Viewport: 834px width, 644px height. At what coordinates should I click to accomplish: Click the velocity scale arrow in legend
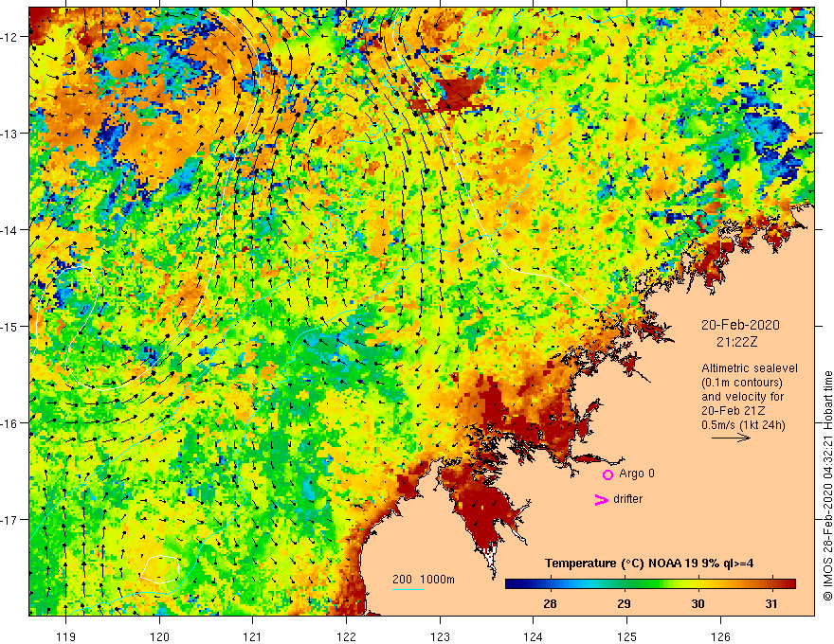coord(731,438)
